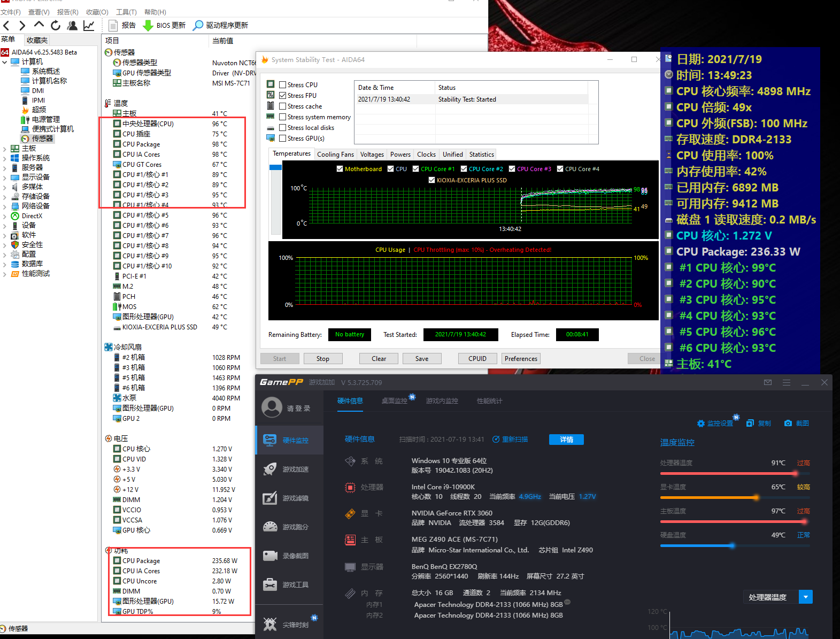
Task: Click the AIDA64 up-level arrow icon
Action: tap(38, 25)
